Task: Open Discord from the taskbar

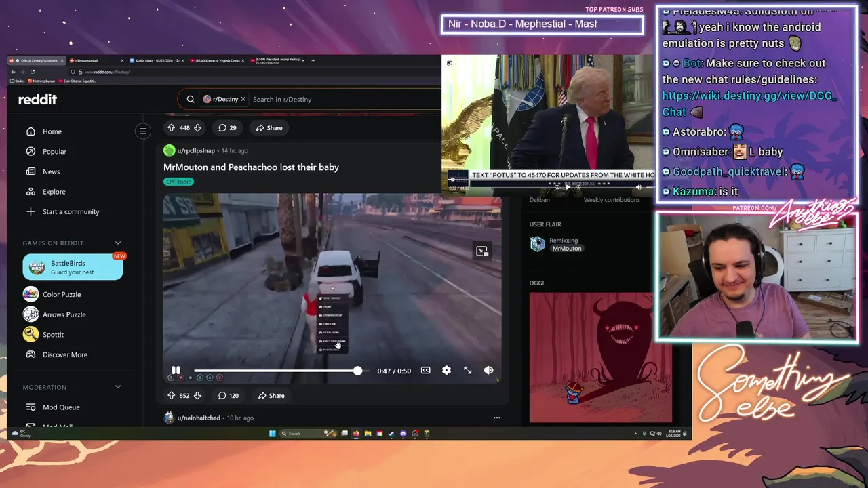Action: point(403,434)
